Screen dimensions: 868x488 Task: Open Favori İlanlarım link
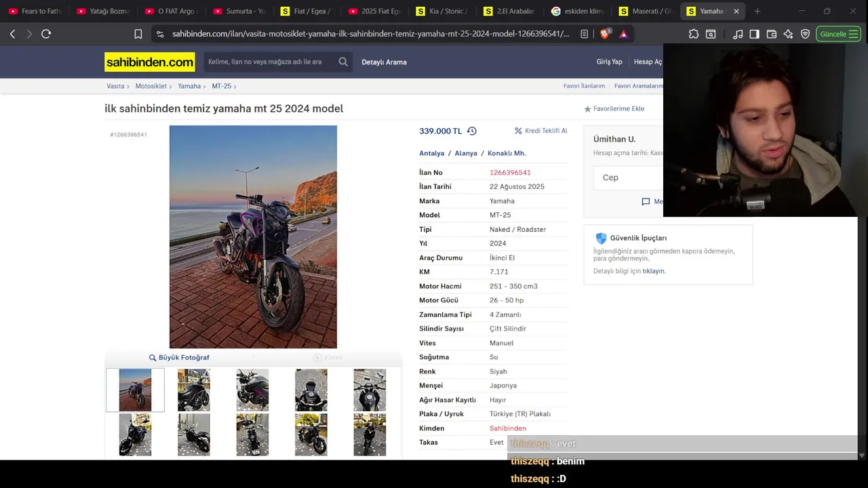pos(584,86)
